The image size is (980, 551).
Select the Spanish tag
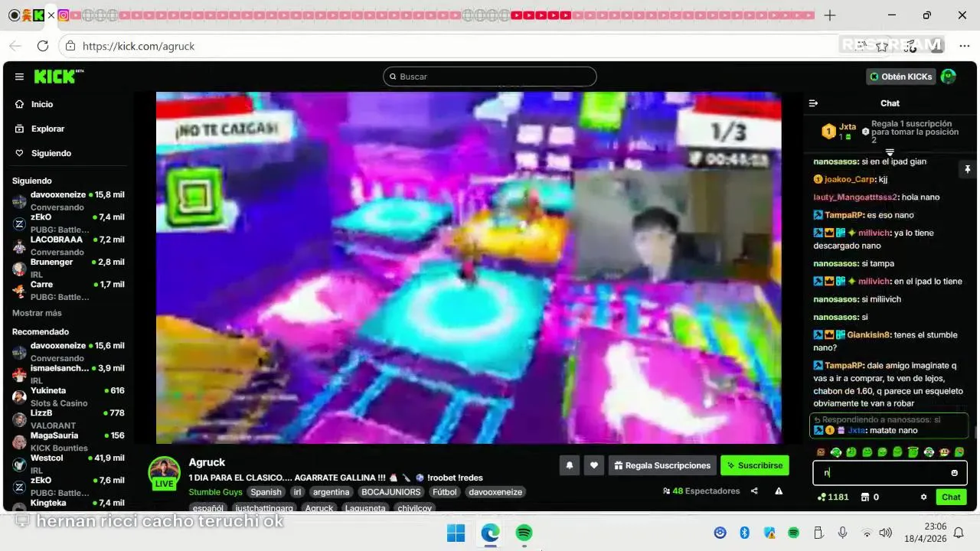(x=266, y=492)
